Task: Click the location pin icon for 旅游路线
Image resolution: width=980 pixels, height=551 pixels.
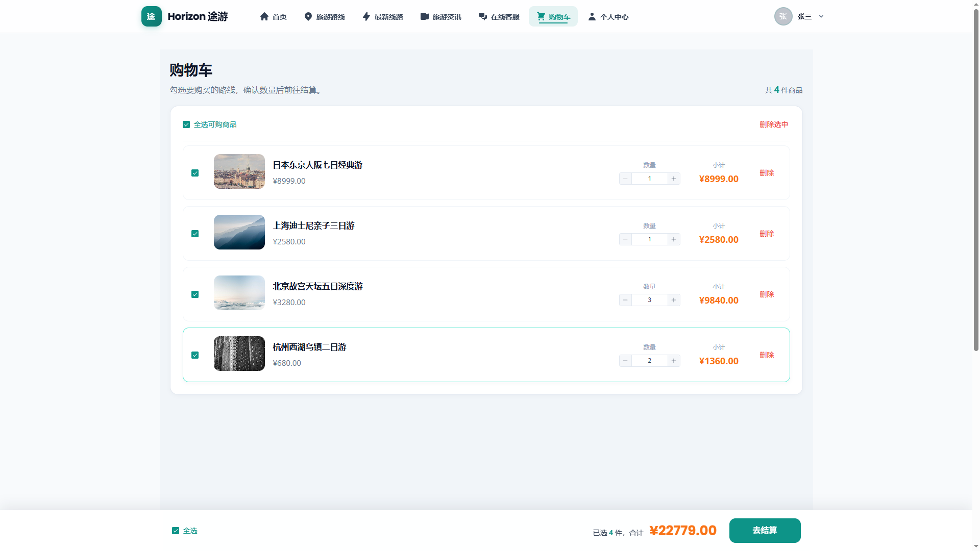Action: coord(308,16)
